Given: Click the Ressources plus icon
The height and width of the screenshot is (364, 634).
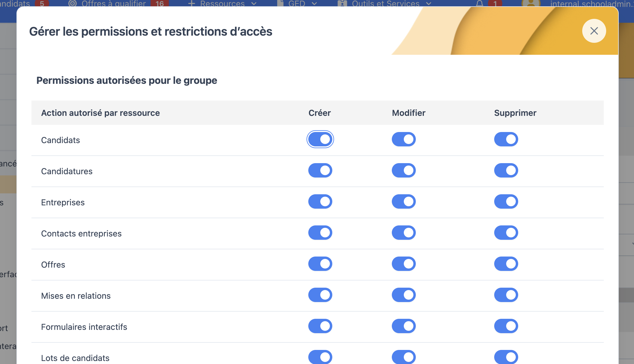Looking at the screenshot, I should (192, 3).
